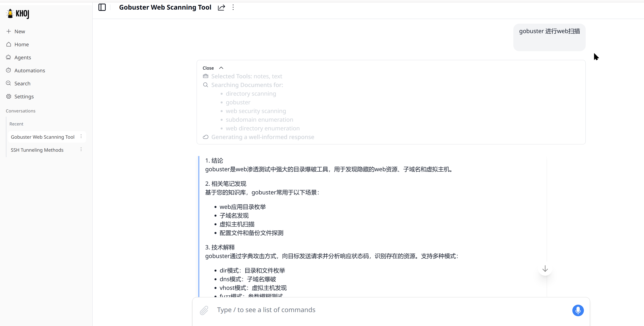Click the 'web应用目录枚举' bullet
This screenshot has height=326, width=644.
pyautogui.click(x=243, y=207)
